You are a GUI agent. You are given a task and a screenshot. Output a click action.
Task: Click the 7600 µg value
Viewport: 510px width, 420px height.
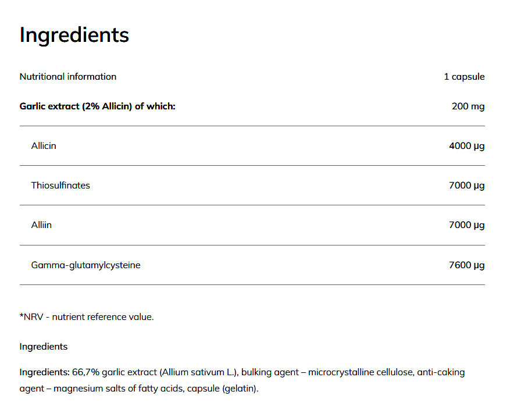[466, 265]
